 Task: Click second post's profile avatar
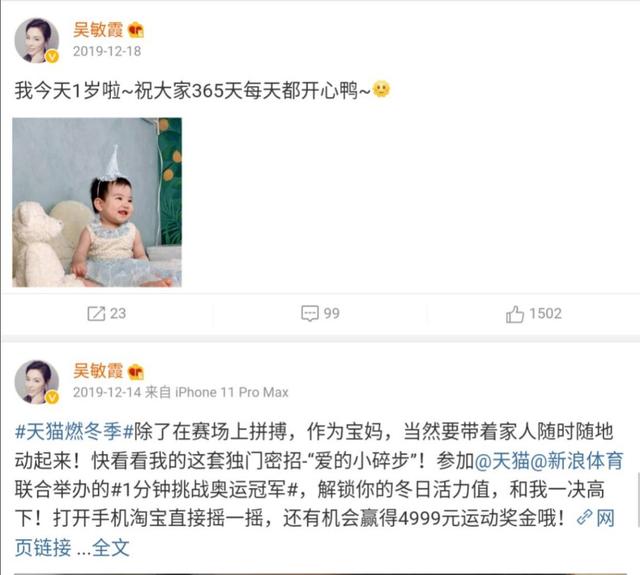[x=37, y=382]
